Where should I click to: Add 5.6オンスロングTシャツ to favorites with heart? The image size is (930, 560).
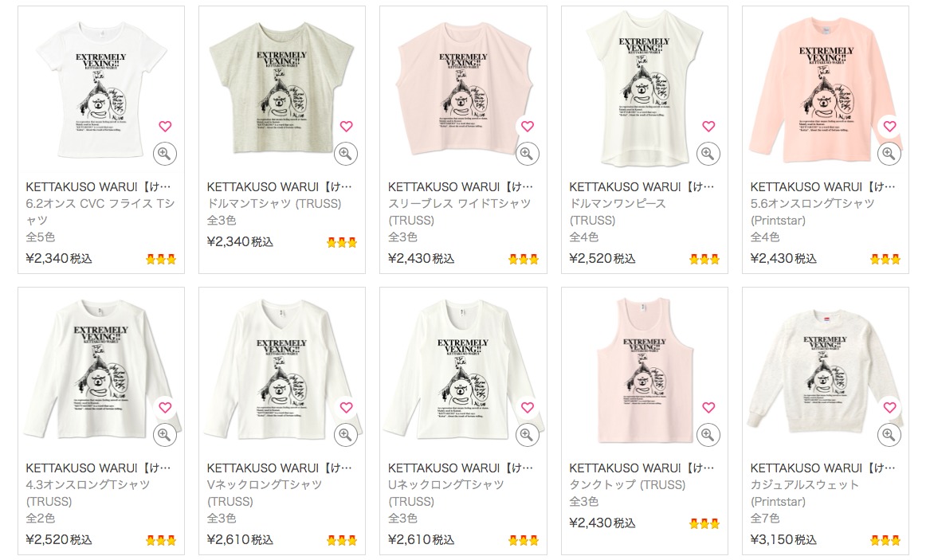point(889,126)
